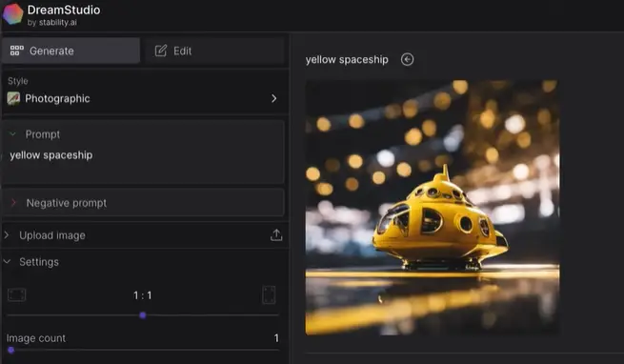Screen dimensions: 624x364
Task: Click the Edit pencil icon
Action: tap(161, 51)
